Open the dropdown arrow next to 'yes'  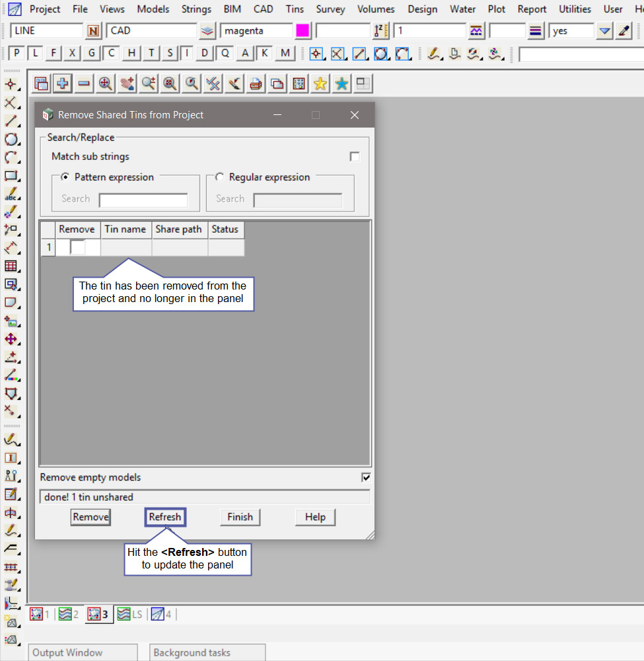tap(604, 31)
